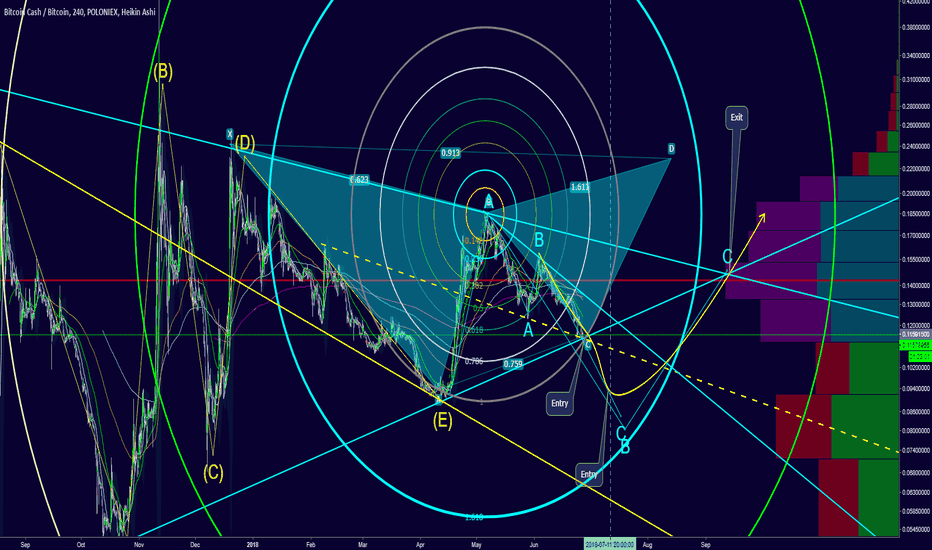Click the 0.24000000 price axis value
The width and height of the screenshot is (932, 550).
[916, 146]
